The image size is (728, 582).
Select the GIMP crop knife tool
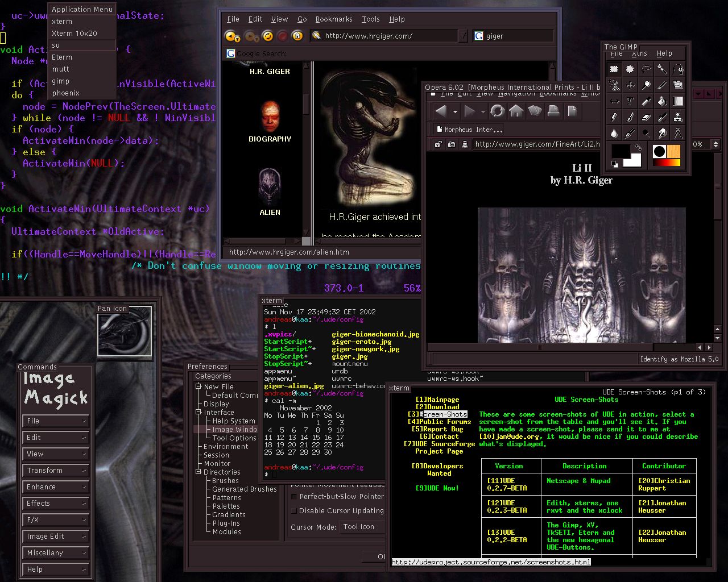[662, 85]
